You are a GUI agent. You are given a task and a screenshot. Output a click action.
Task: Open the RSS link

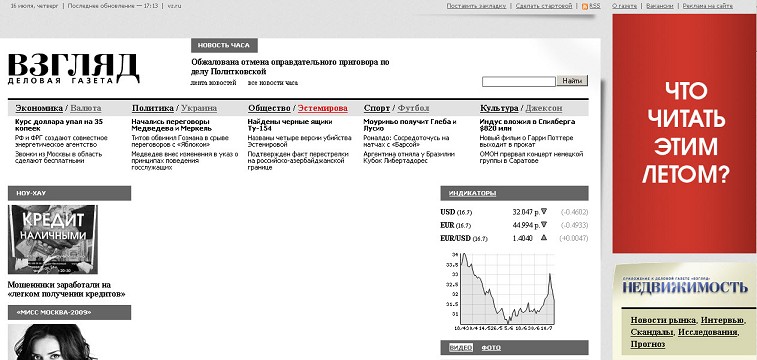pos(595,6)
